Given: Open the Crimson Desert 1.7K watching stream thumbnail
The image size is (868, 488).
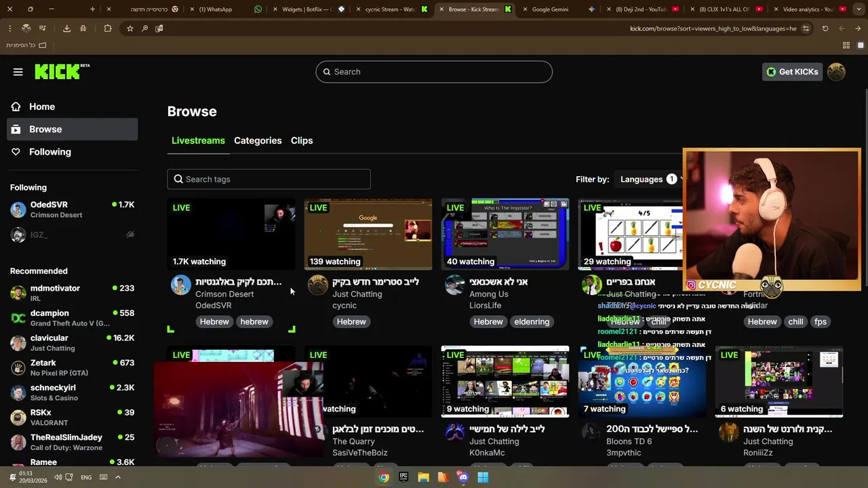Looking at the screenshot, I should [x=231, y=234].
